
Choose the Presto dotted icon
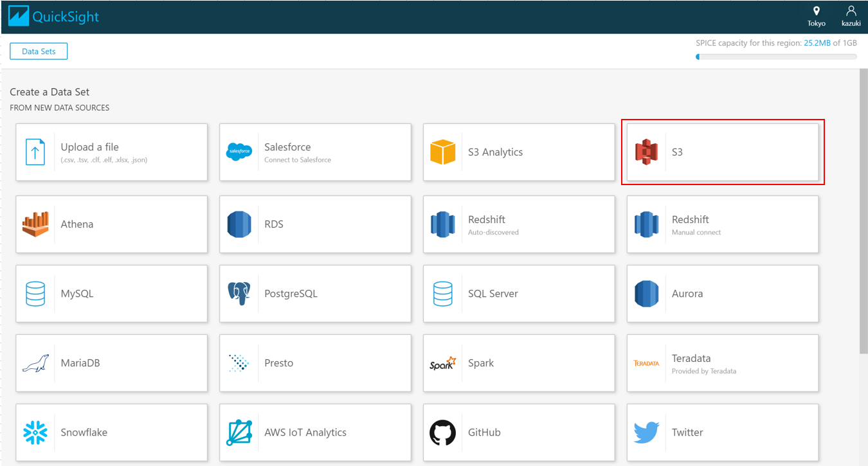click(239, 363)
